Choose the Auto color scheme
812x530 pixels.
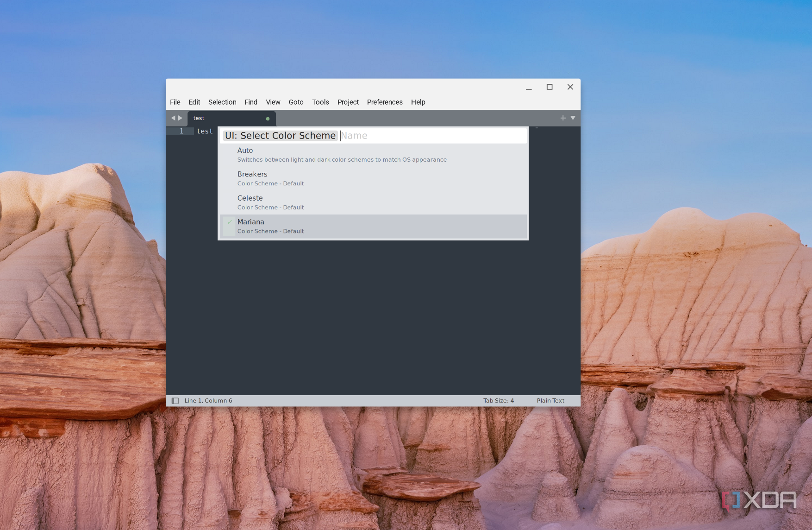click(x=373, y=155)
